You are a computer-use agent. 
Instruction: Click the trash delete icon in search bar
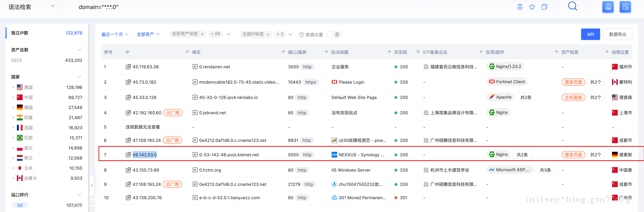(x=520, y=7)
